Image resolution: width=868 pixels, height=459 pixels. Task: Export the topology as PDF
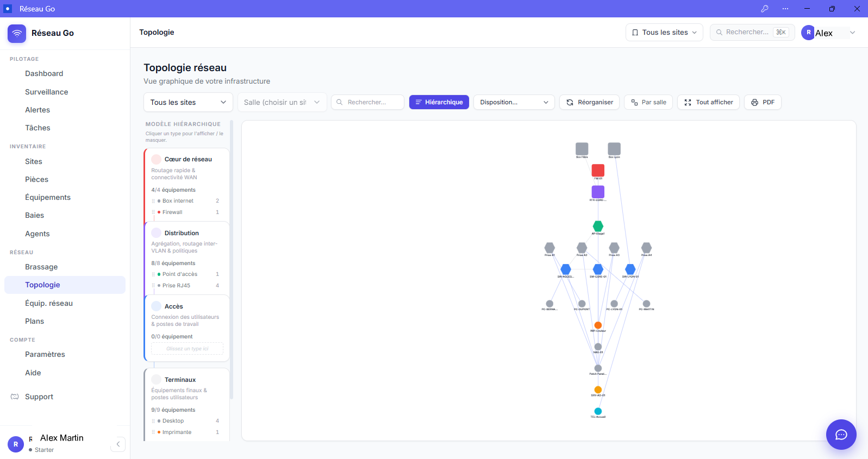click(763, 102)
